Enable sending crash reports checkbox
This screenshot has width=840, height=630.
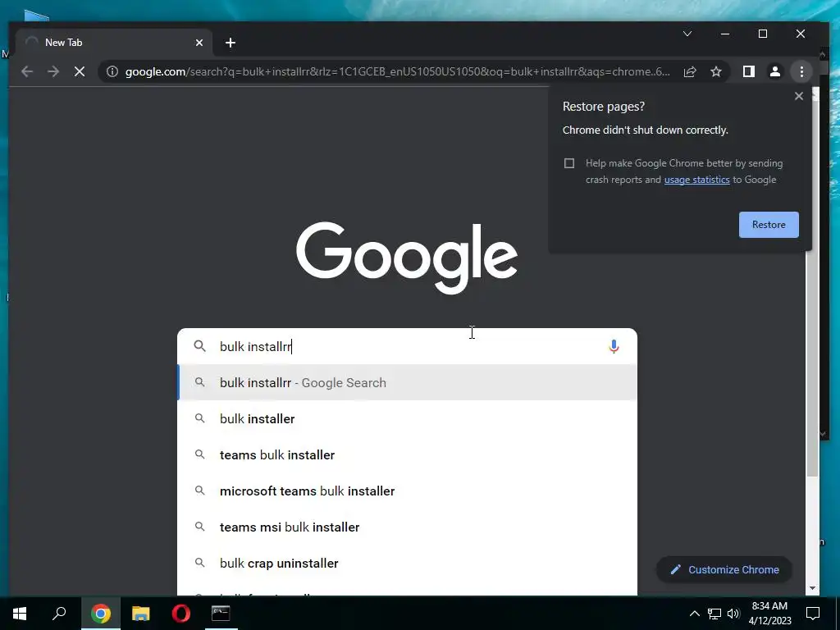(x=569, y=163)
